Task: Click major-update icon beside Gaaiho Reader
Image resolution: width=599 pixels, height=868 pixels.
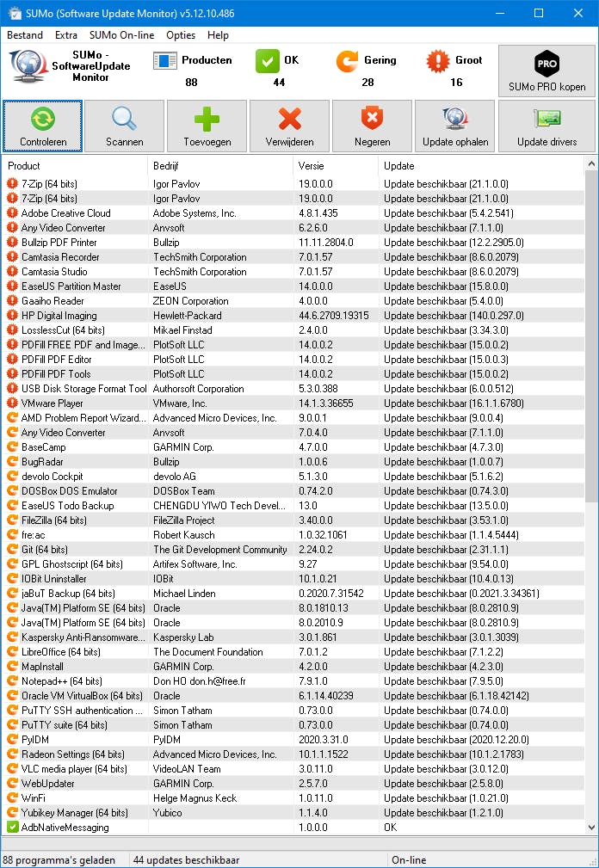Action: coord(12,300)
